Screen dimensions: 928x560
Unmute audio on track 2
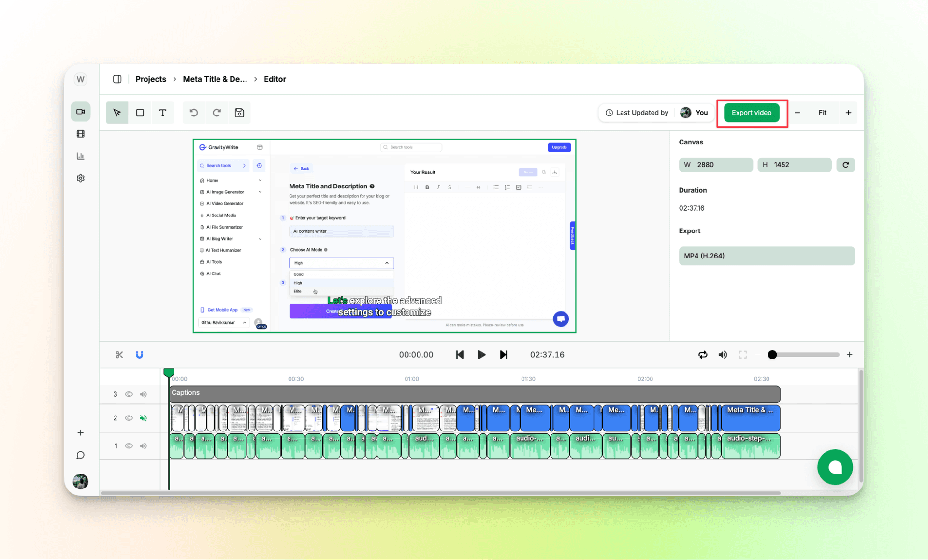point(143,418)
